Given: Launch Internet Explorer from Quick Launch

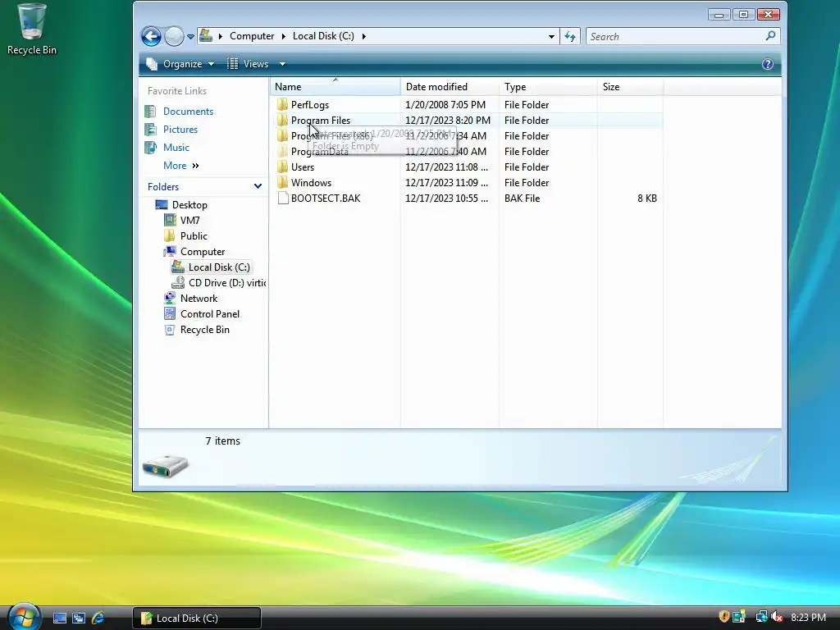Looking at the screenshot, I should (x=98, y=618).
